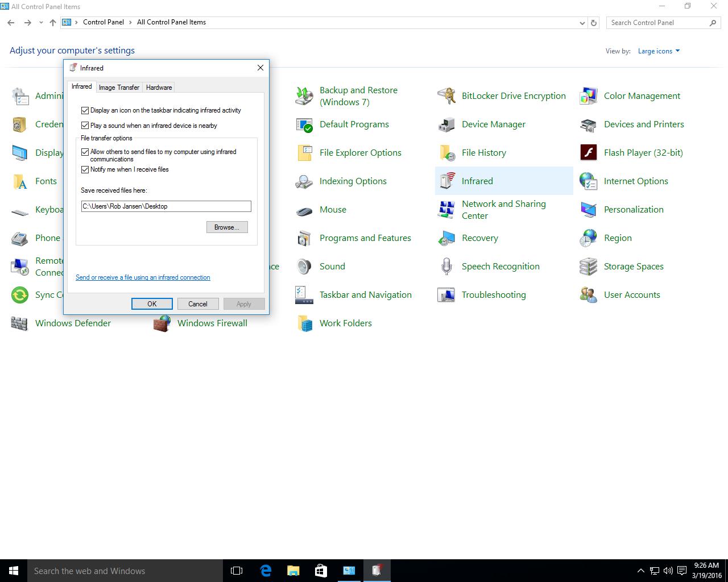
Task: Select the Infrared tab in dialog
Action: click(81, 86)
